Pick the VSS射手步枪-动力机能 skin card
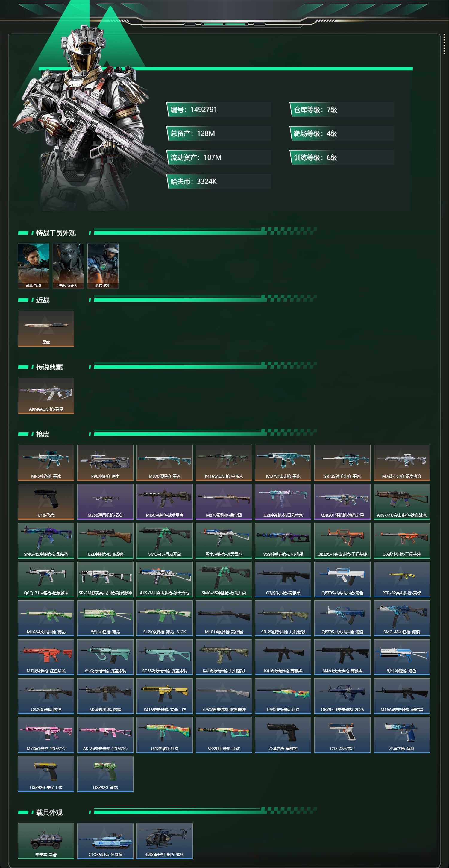The width and height of the screenshot is (449, 868). (283, 541)
